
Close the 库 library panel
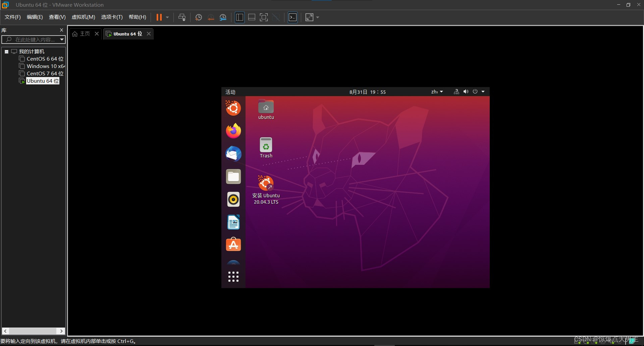point(61,30)
